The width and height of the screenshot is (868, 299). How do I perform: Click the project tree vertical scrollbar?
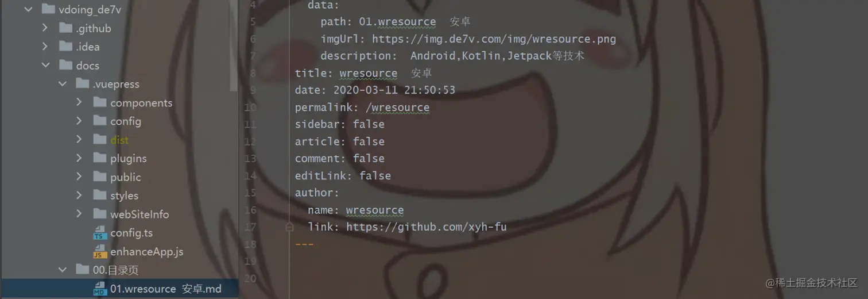pyautogui.click(x=234, y=46)
